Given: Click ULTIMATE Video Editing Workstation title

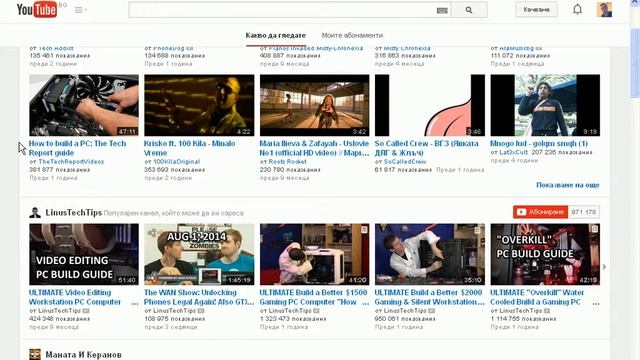Looking at the screenshot, I should pyautogui.click(x=75, y=297).
